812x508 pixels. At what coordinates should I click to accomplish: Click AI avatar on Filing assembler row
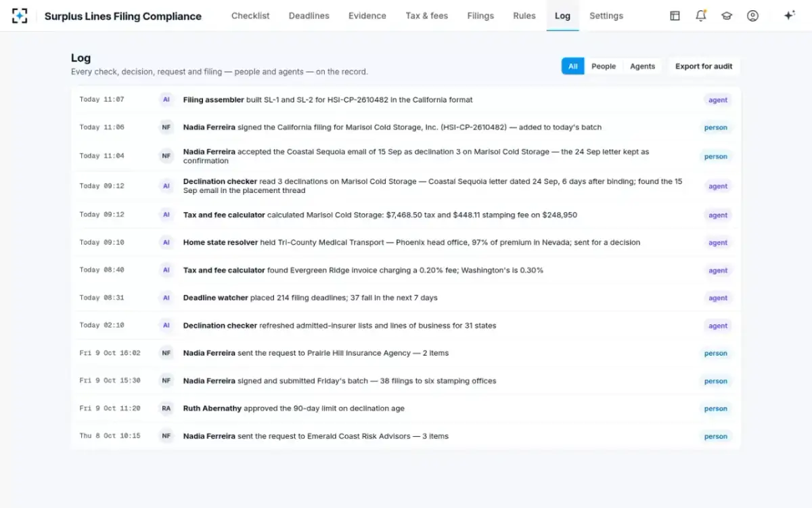[166, 100]
